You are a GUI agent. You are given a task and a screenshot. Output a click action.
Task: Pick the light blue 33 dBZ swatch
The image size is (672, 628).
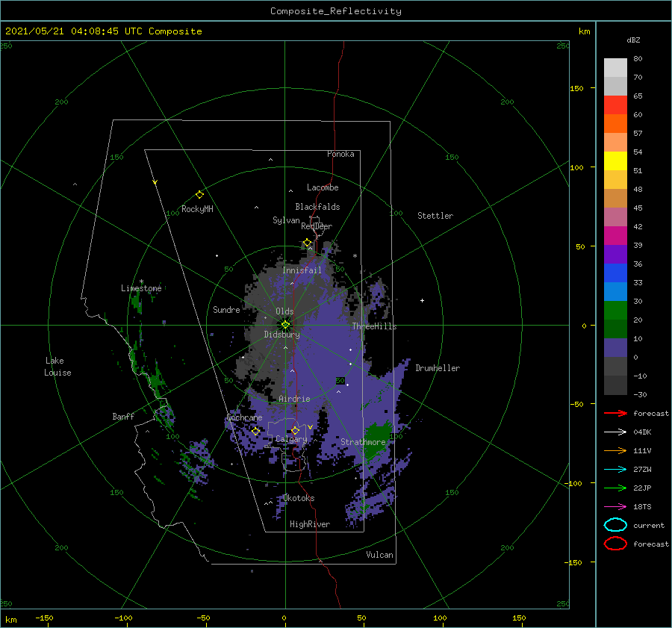pos(615,291)
